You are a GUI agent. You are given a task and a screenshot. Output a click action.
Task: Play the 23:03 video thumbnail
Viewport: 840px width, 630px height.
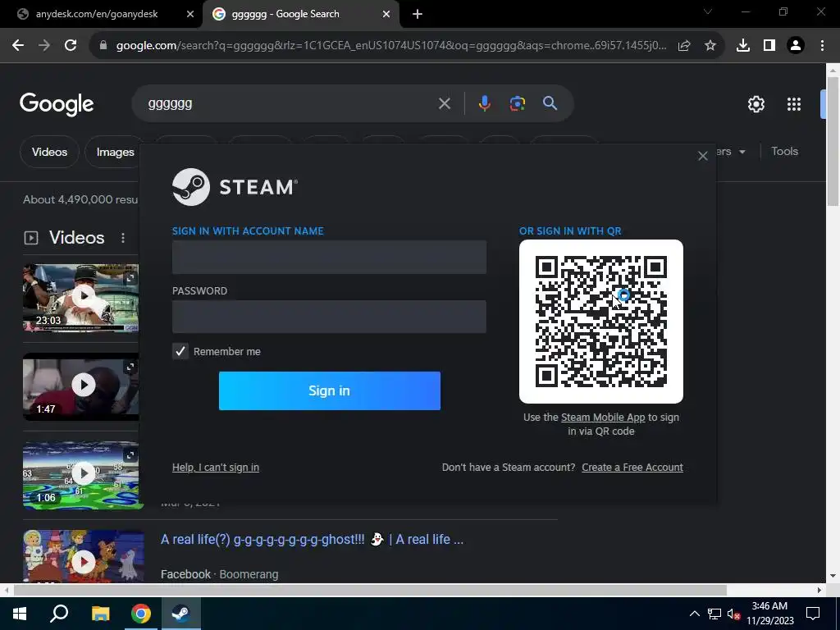(84, 296)
